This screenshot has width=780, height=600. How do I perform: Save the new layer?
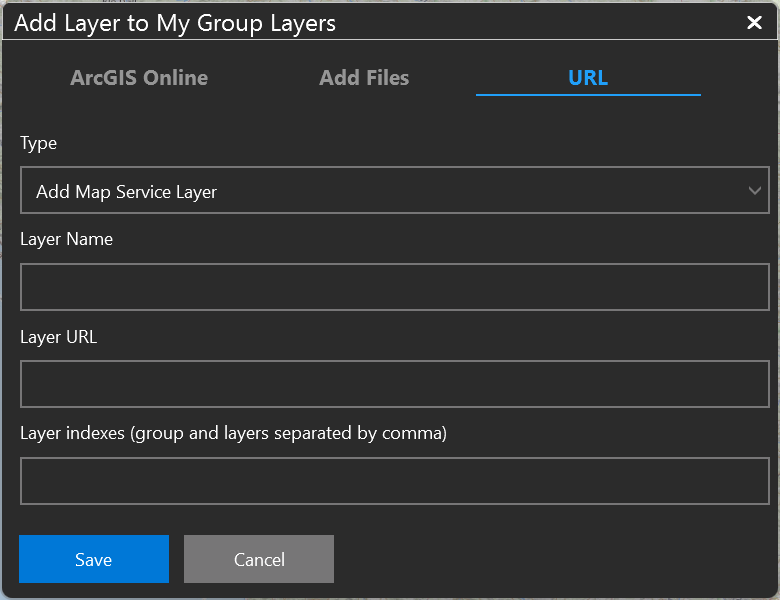pyautogui.click(x=94, y=559)
